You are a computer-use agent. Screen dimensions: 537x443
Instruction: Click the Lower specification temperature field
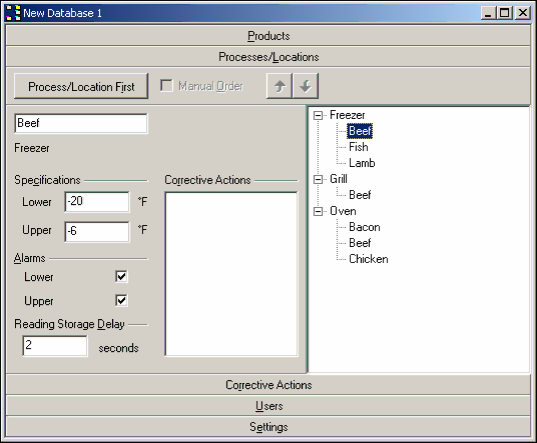click(97, 202)
